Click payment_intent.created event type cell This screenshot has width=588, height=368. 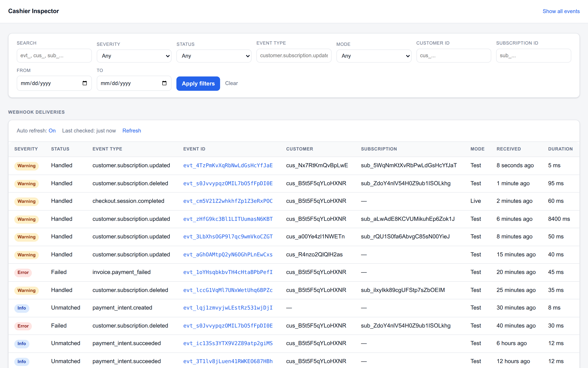point(122,308)
